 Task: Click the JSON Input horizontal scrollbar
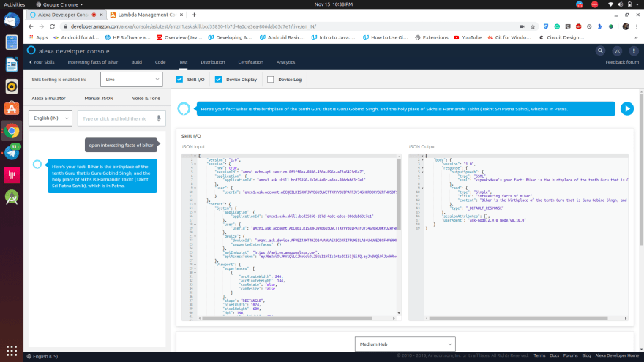point(287,318)
